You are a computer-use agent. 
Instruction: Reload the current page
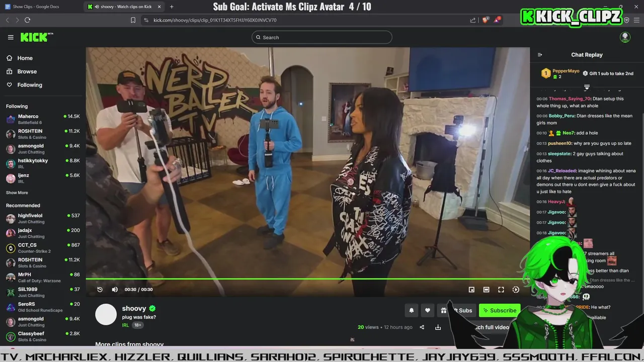point(27,20)
